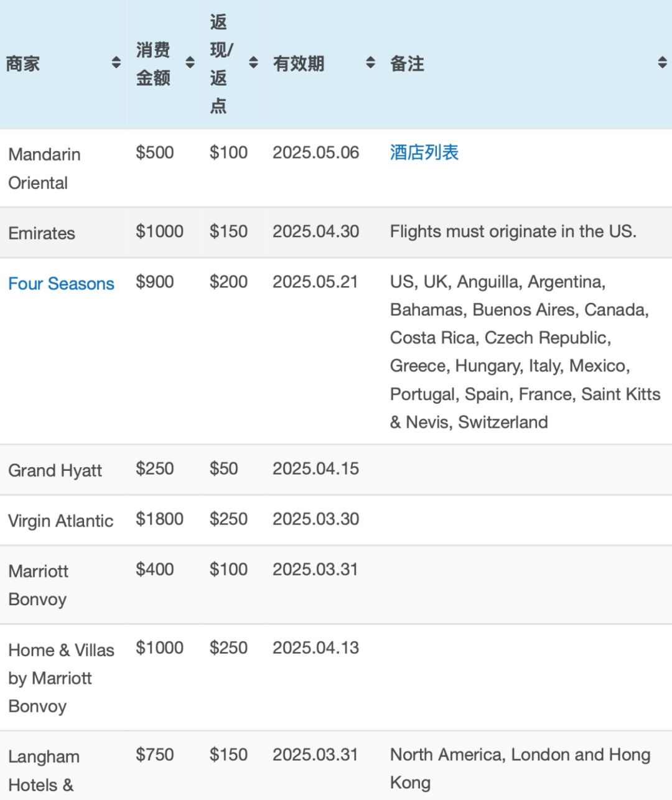672x800 pixels.
Task: Click the $100 cashback for Mandarin Oriental
Action: coord(228,152)
